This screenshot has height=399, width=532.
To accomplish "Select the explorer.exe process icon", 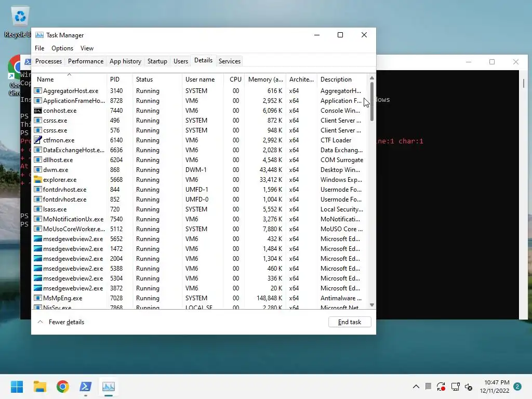I will pos(37,179).
